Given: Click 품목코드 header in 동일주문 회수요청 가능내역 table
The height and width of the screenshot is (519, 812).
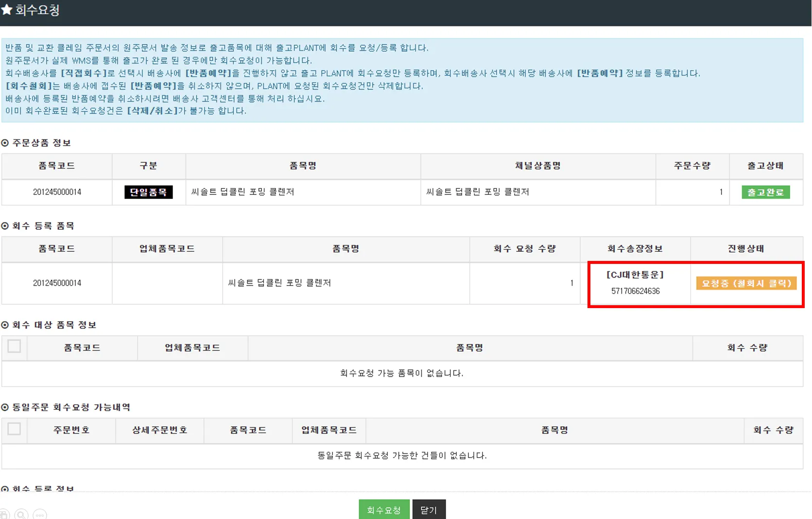Looking at the screenshot, I should pyautogui.click(x=248, y=430).
